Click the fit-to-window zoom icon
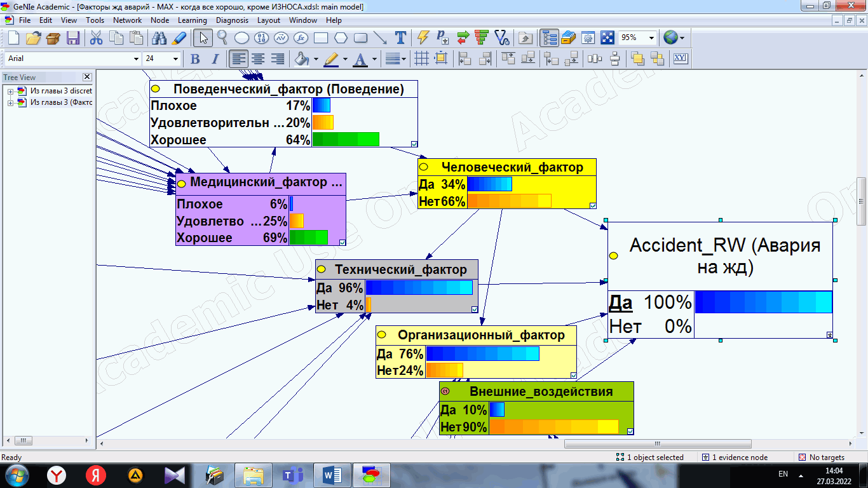The image size is (868, 488). [607, 37]
